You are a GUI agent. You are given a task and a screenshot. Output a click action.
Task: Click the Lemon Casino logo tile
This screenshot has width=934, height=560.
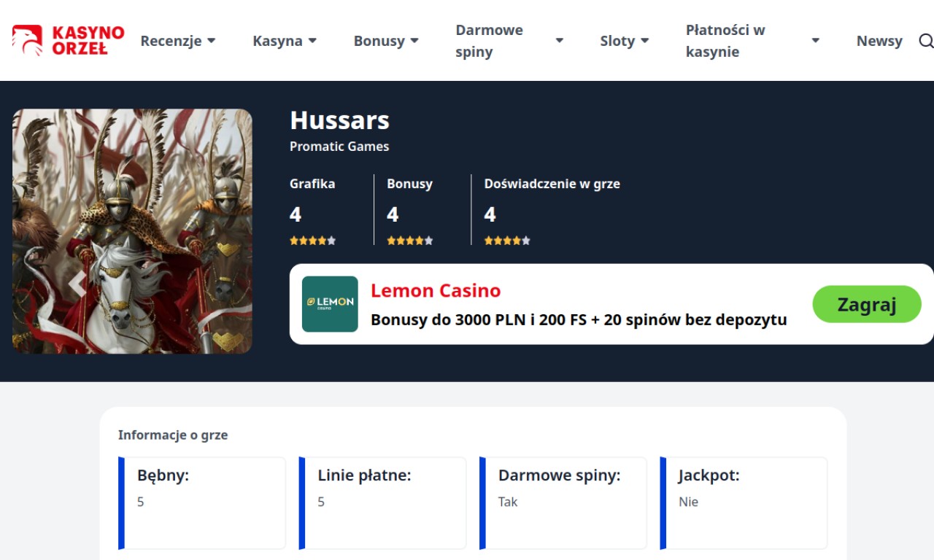330,304
